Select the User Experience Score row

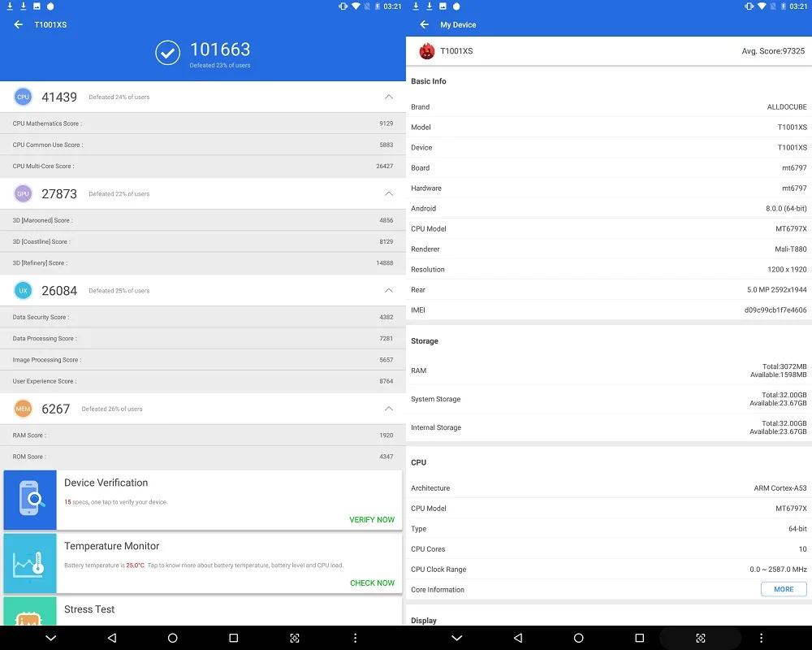203,382
